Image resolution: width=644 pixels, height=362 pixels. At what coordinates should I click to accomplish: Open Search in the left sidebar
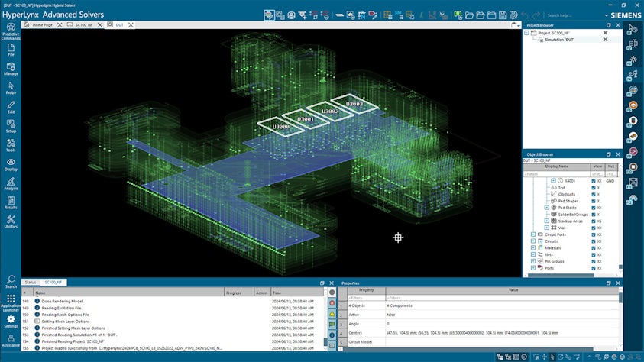click(x=11, y=282)
